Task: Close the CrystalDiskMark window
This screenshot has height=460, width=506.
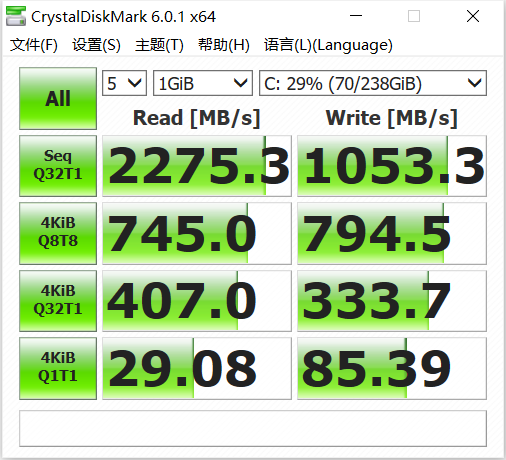Action: click(473, 16)
